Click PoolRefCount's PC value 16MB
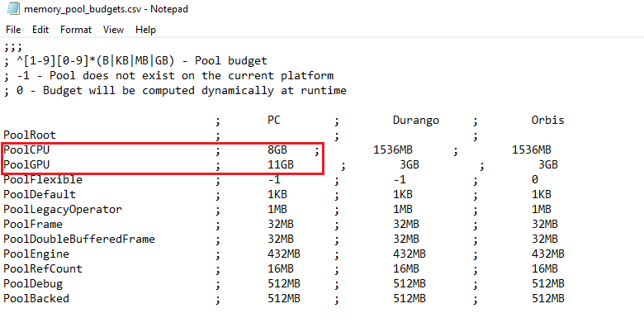 click(x=281, y=268)
